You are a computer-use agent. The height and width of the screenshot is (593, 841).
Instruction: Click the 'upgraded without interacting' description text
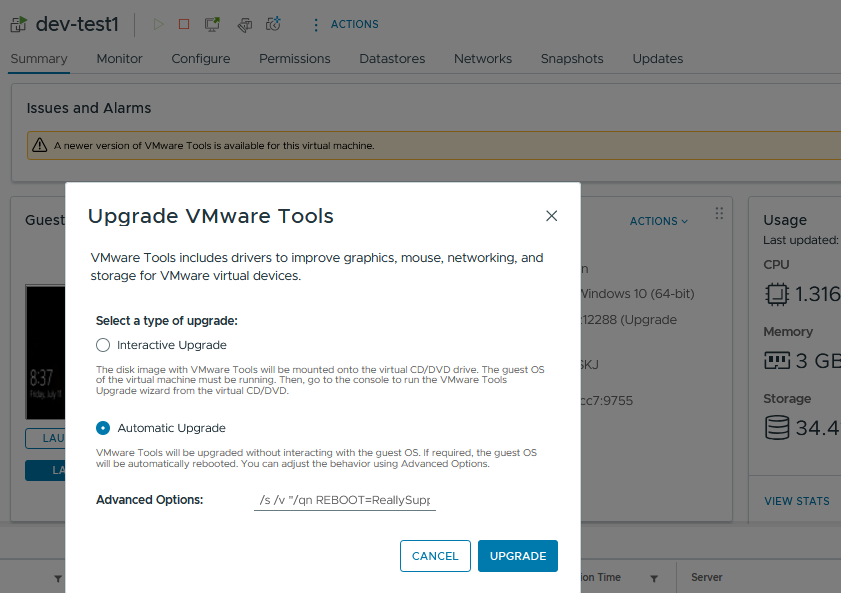pos(316,458)
